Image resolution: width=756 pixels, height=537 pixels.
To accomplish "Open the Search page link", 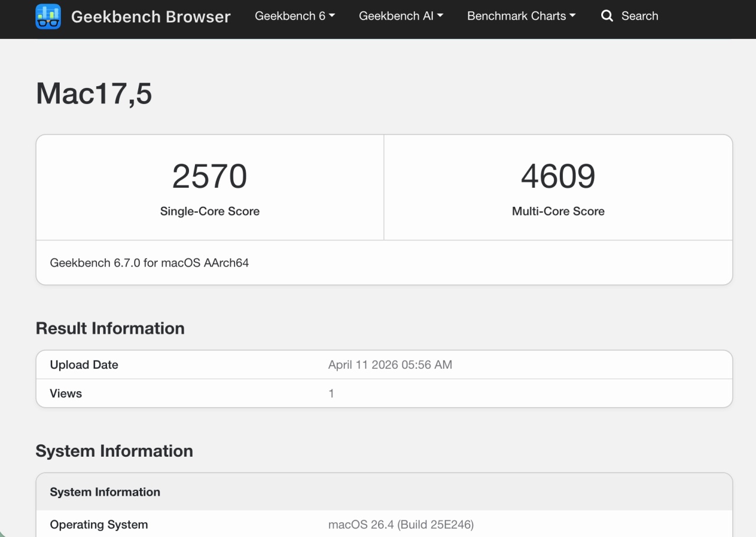I will 640,17.
